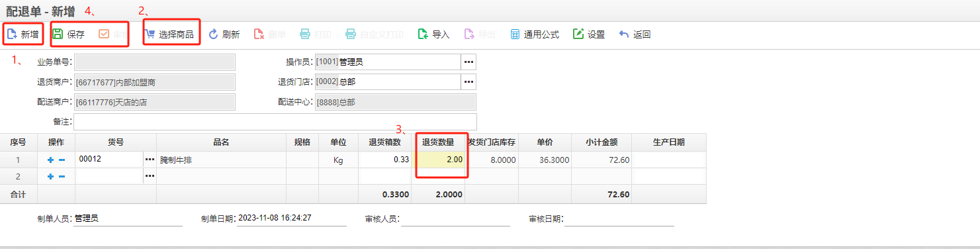This screenshot has width=980, height=249.
Task: Click the 自定义打印 custom print button
Action: [375, 34]
